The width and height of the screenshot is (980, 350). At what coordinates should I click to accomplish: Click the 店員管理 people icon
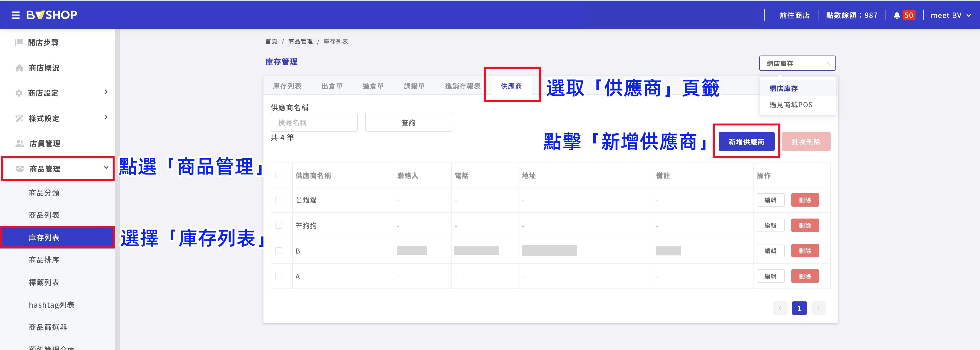[19, 144]
